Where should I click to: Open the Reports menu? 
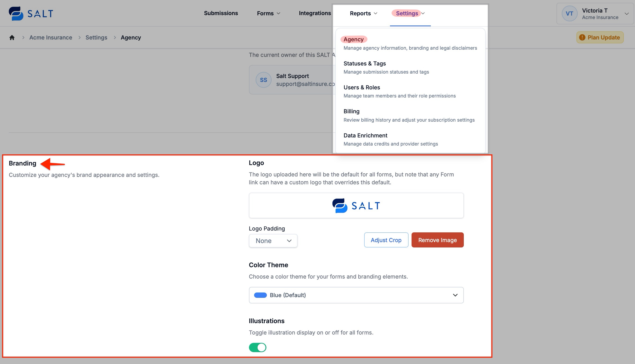point(363,13)
